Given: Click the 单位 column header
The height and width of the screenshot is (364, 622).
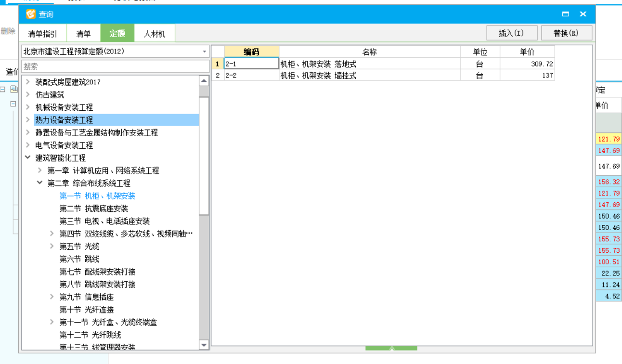Looking at the screenshot, I should pyautogui.click(x=480, y=52).
